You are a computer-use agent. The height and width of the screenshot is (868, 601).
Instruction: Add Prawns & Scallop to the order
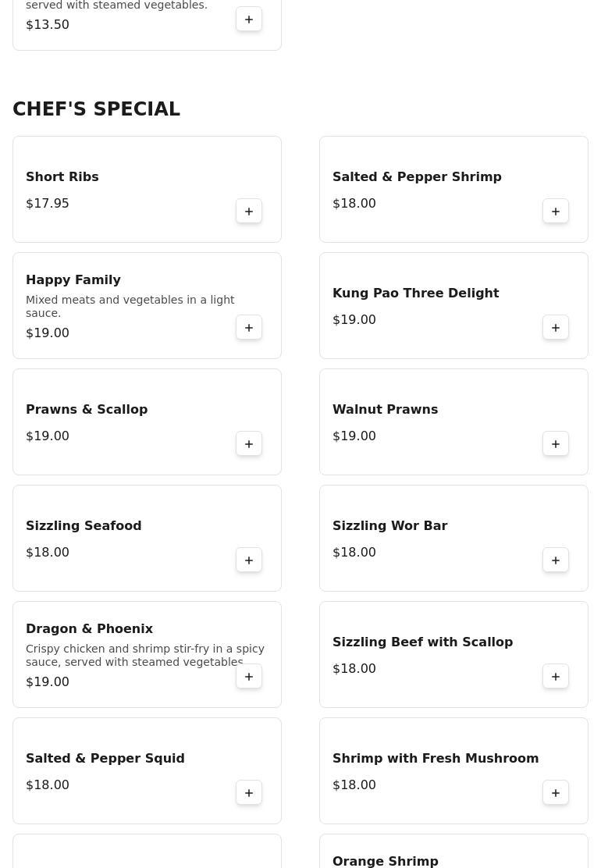(249, 444)
